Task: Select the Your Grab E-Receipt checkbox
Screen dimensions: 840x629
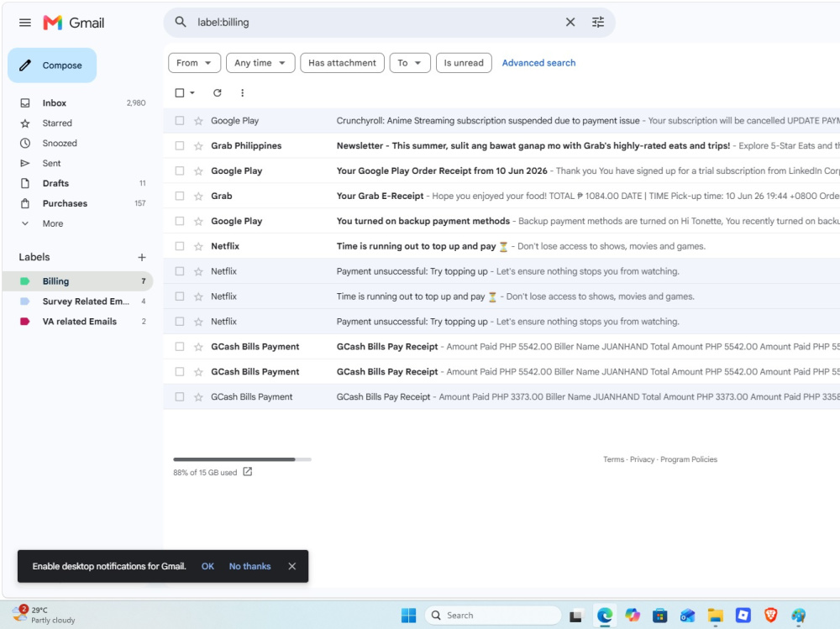Action: click(180, 197)
